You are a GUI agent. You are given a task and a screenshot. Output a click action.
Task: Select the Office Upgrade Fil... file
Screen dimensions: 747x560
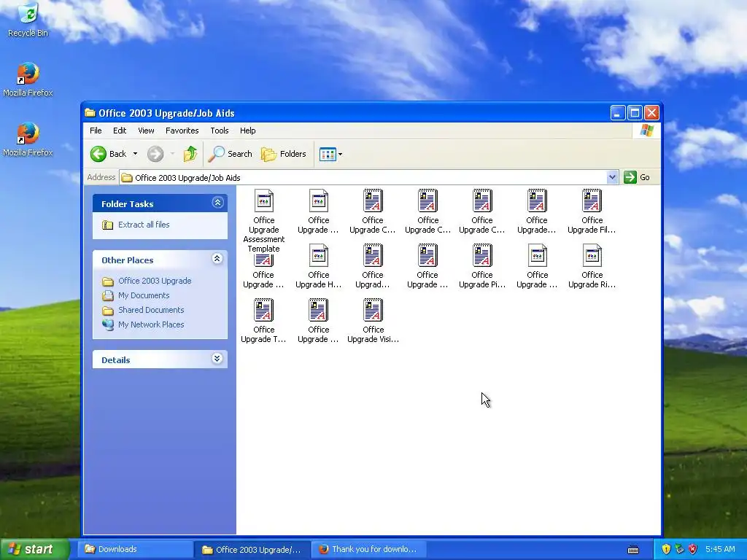point(592,212)
